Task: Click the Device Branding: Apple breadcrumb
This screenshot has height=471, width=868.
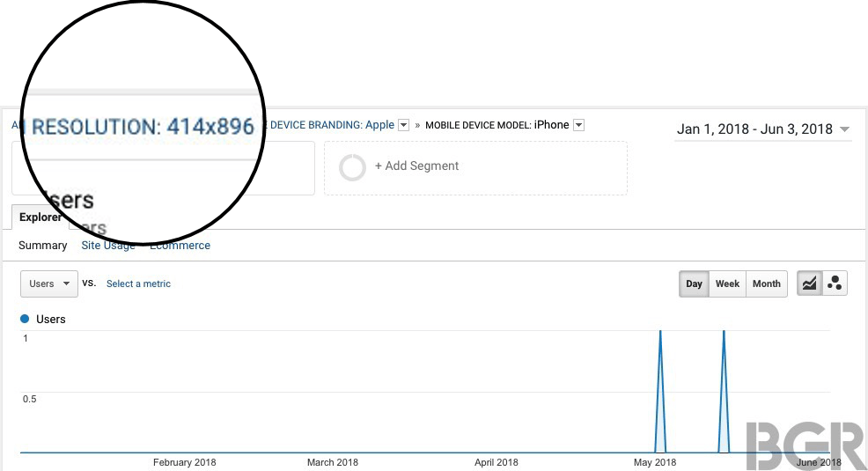Action: (x=330, y=125)
